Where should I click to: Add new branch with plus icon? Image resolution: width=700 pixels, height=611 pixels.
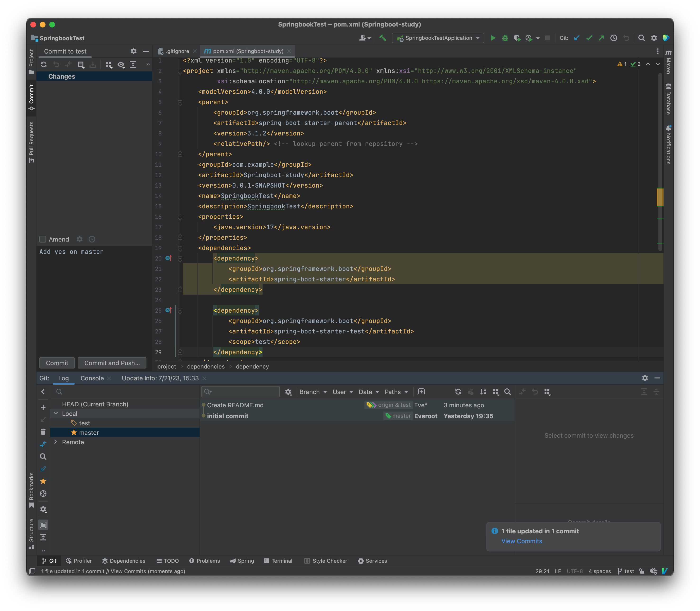(43, 407)
